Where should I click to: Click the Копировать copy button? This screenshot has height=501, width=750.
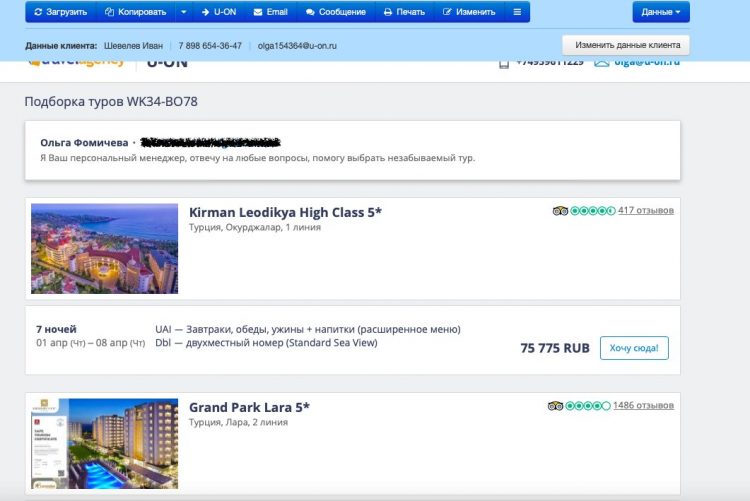click(x=134, y=12)
